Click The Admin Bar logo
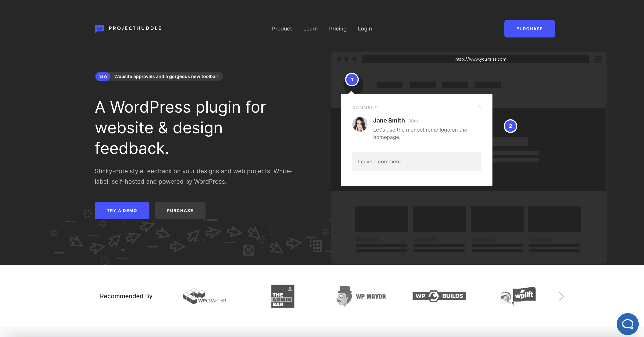The height and width of the screenshot is (337, 644). (283, 296)
